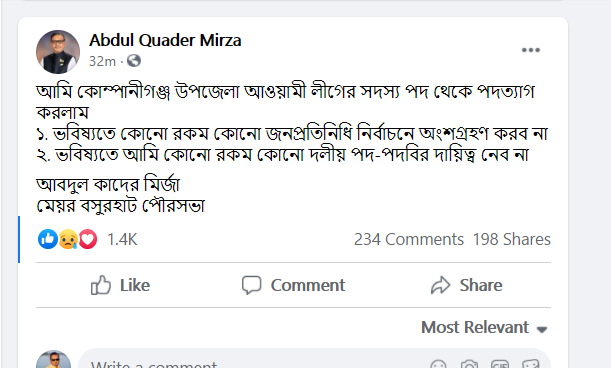This screenshot has height=368, width=611.
Task: Click the camera icon in comment box
Action: [x=469, y=365]
